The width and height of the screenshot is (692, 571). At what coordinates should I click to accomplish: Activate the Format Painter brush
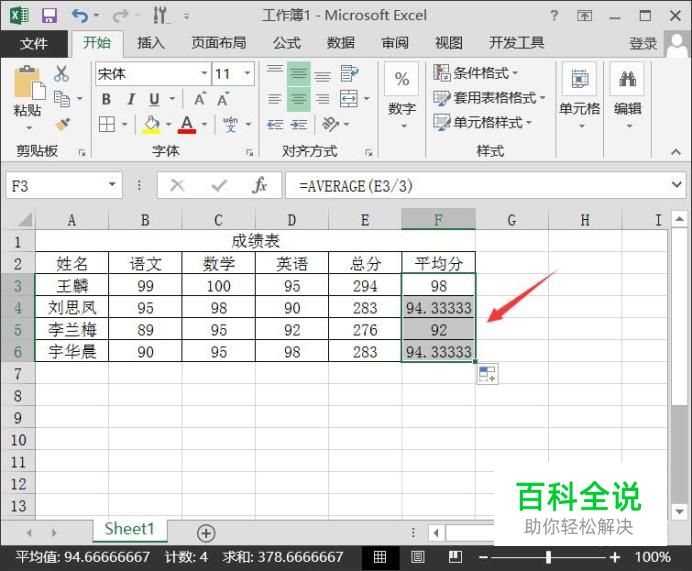click(63, 124)
